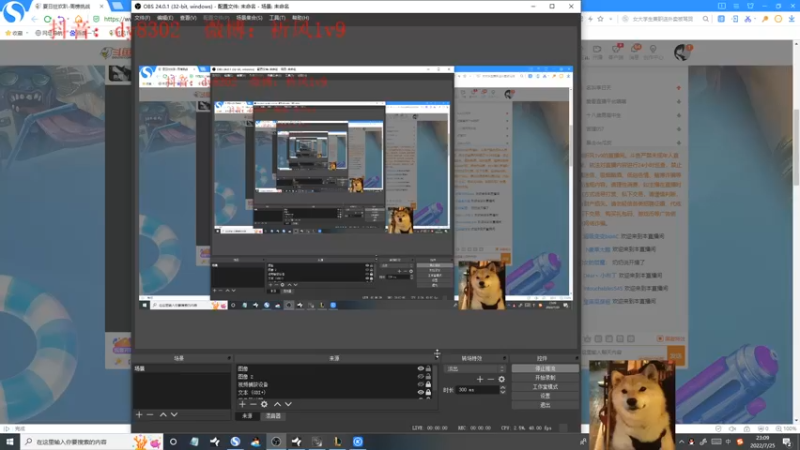Toggle visibility eye for 视频捕获设备 source
The image size is (800, 450).
pos(421,384)
